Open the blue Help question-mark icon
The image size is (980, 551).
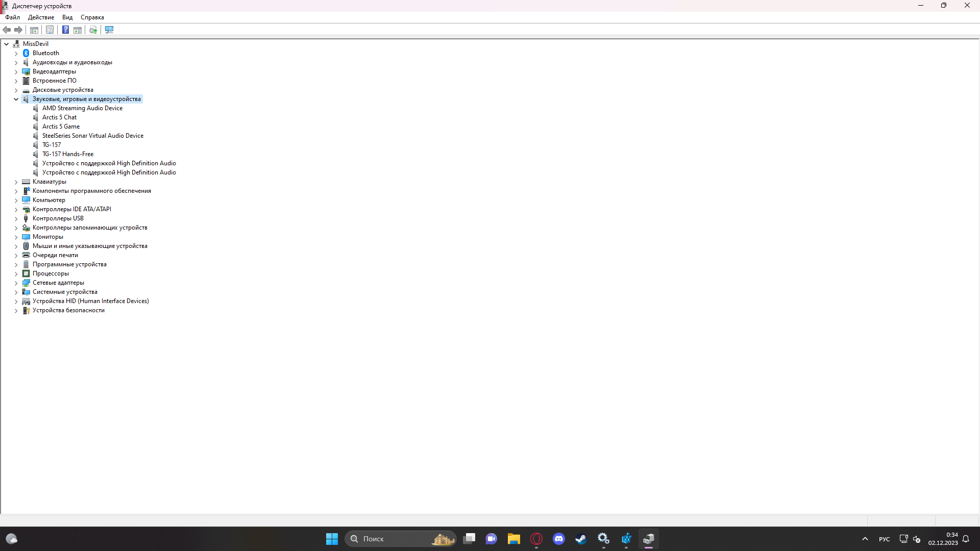point(65,30)
